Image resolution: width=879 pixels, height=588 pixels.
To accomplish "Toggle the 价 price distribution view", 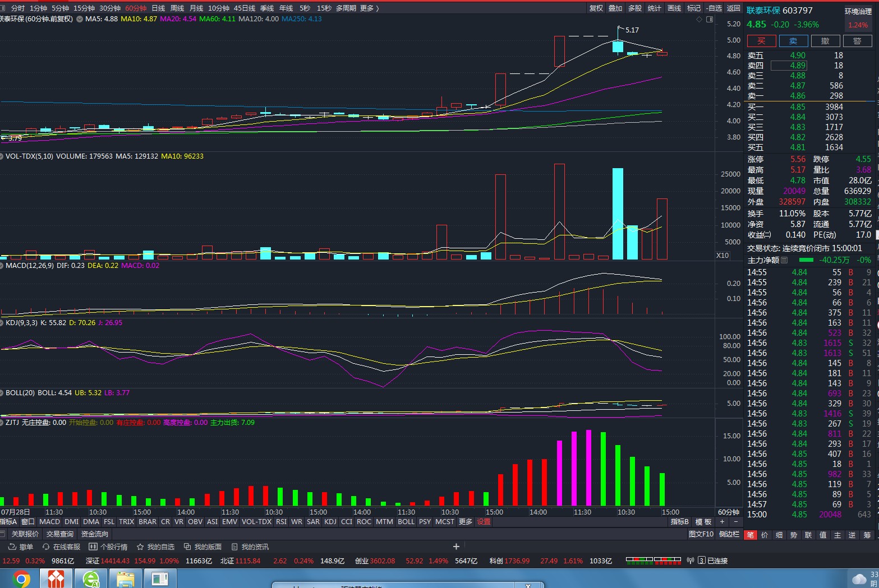I will pyautogui.click(x=765, y=535).
